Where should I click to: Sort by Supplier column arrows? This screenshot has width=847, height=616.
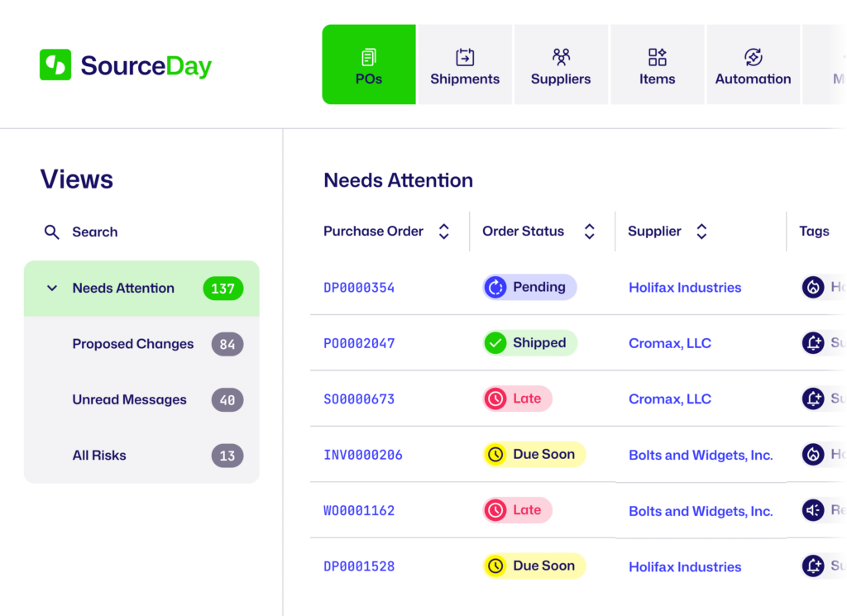701,232
